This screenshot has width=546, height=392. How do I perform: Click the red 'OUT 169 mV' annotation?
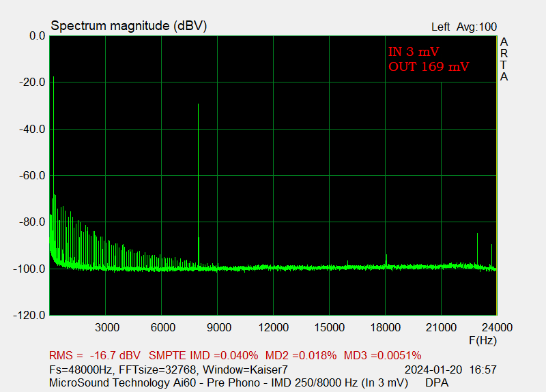coord(429,67)
